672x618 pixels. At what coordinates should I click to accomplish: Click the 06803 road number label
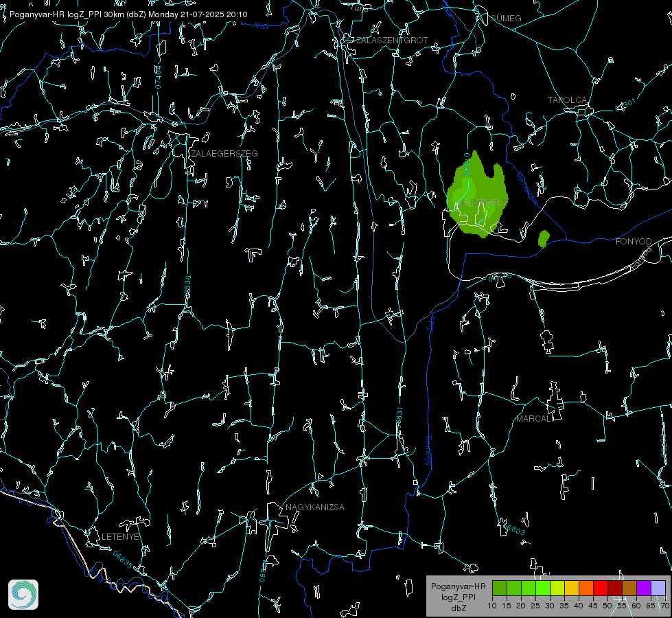(514, 529)
